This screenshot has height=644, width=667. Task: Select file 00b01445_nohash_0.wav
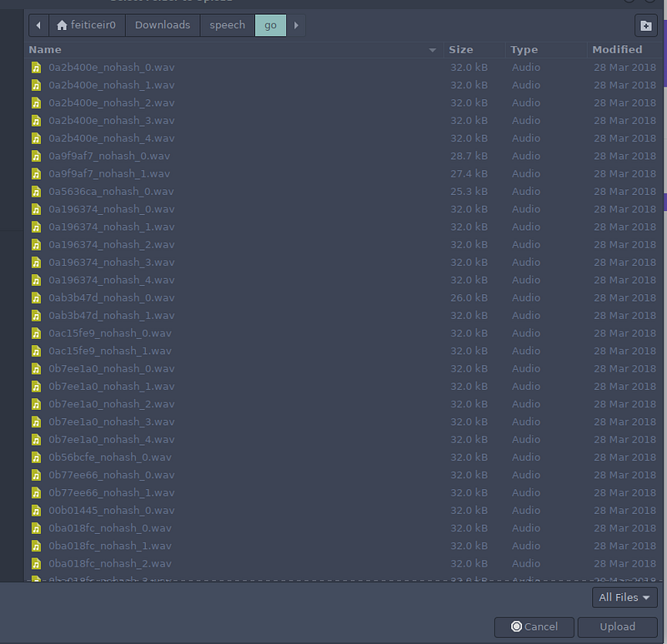pyautogui.click(x=344, y=511)
